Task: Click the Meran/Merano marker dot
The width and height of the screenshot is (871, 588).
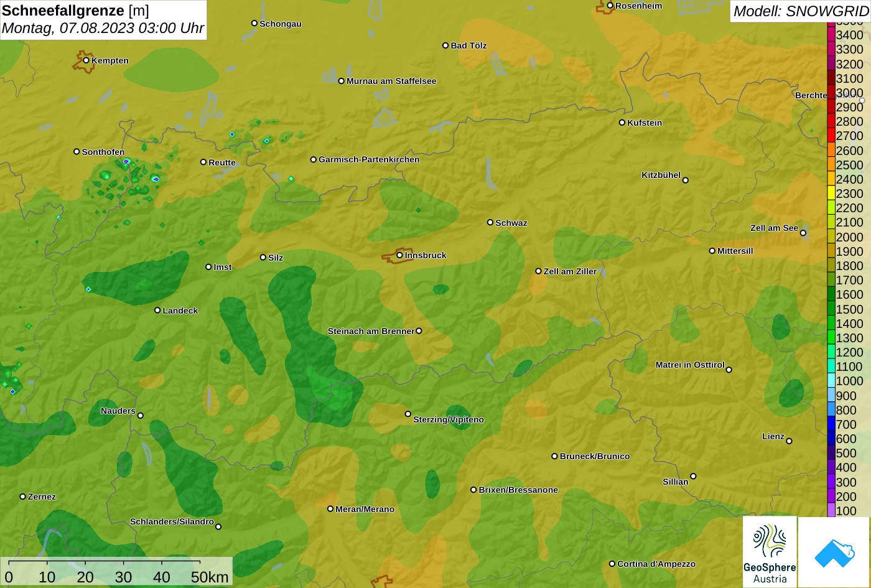Action: click(330, 509)
